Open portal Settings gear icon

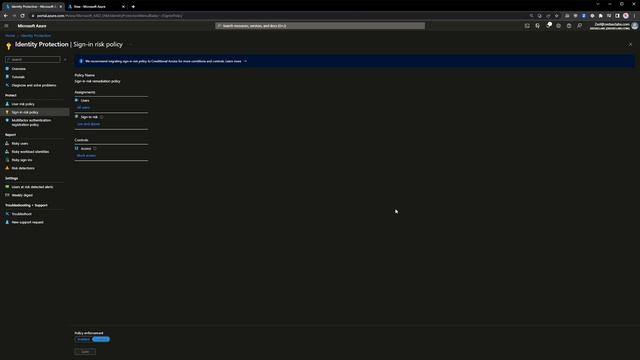pos(558,26)
